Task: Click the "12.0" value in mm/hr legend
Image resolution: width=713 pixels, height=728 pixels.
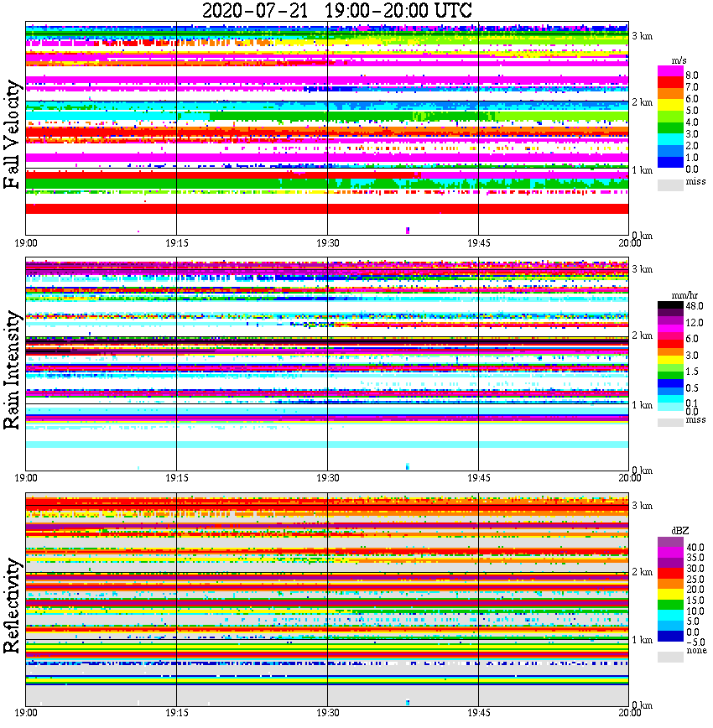Action: pyautogui.click(x=695, y=323)
